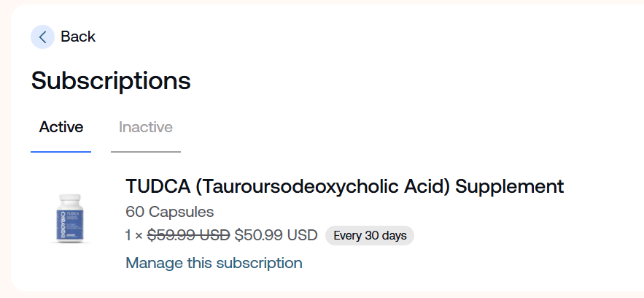Click the Subscriptions page heading
Screen dimensions: 644x298
[111, 80]
